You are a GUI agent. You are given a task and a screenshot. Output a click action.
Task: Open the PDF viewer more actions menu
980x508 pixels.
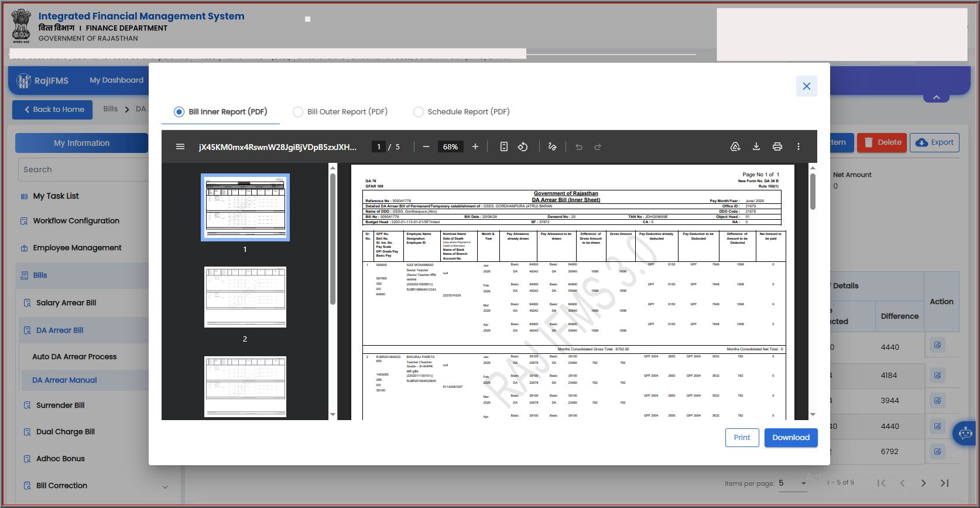point(799,146)
